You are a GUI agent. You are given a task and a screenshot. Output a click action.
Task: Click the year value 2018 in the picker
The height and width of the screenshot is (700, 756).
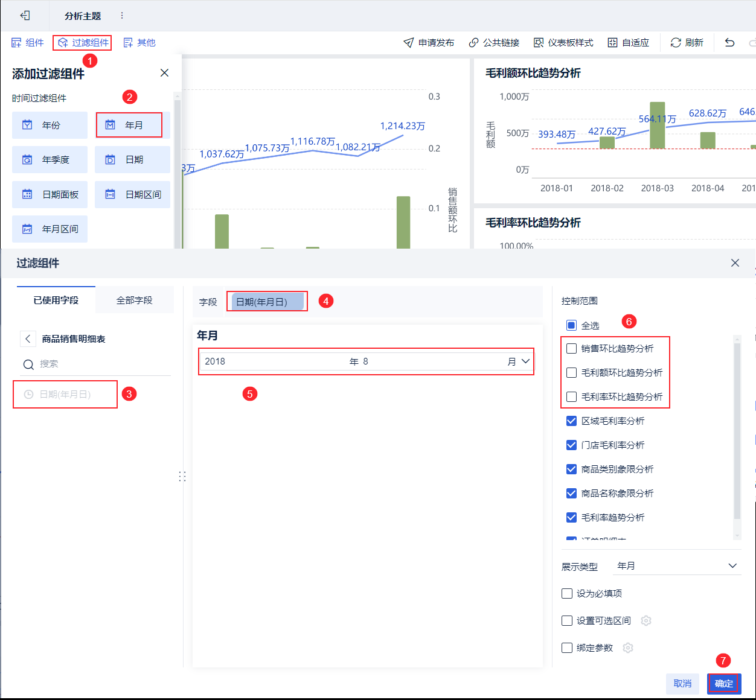point(215,361)
